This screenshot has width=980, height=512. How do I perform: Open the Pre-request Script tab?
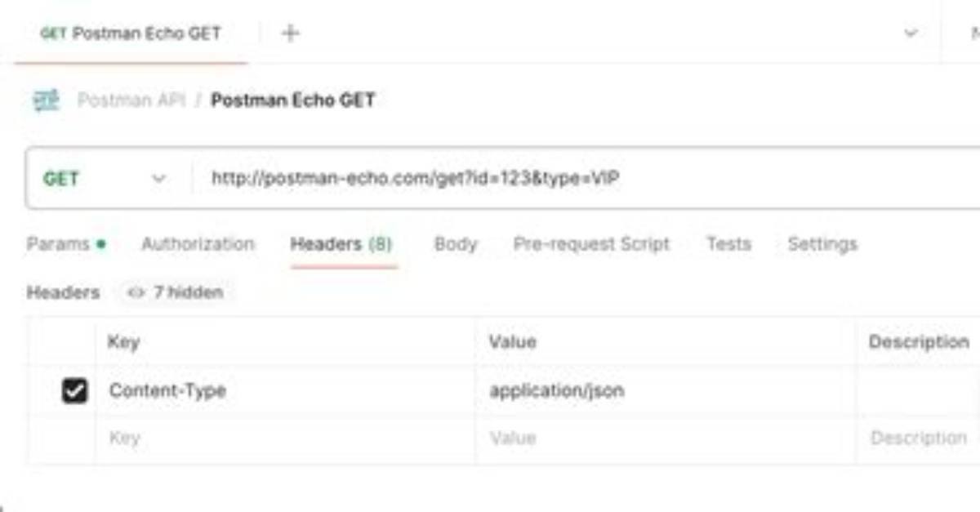pyautogui.click(x=591, y=244)
